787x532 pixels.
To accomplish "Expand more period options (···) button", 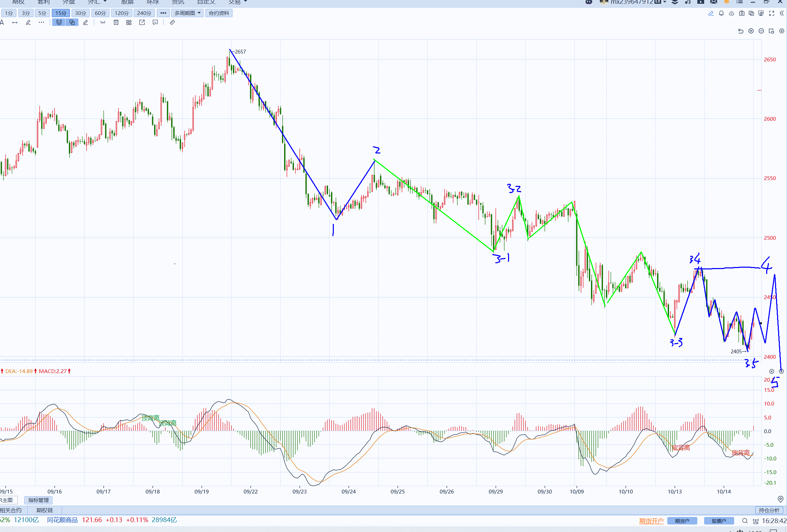I will point(163,13).
